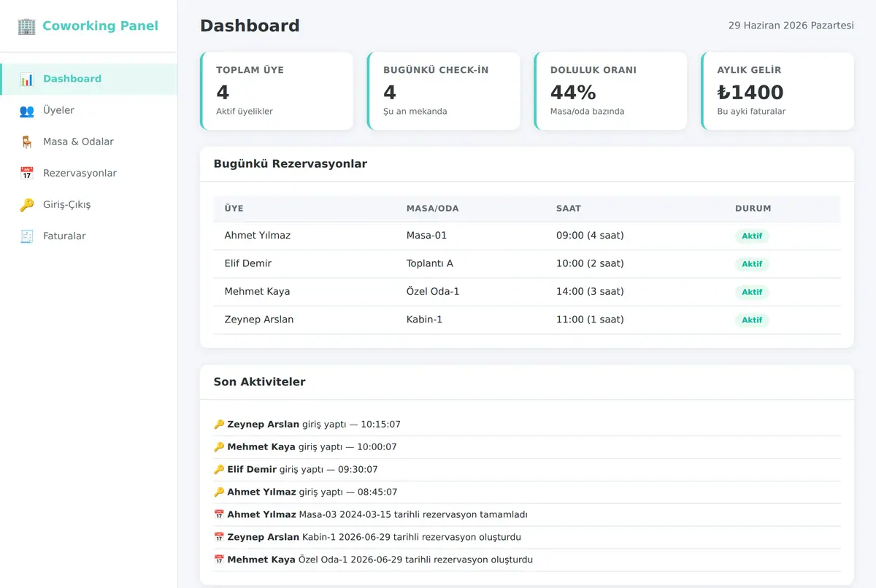Click the Toplantı A cell

[x=430, y=263]
